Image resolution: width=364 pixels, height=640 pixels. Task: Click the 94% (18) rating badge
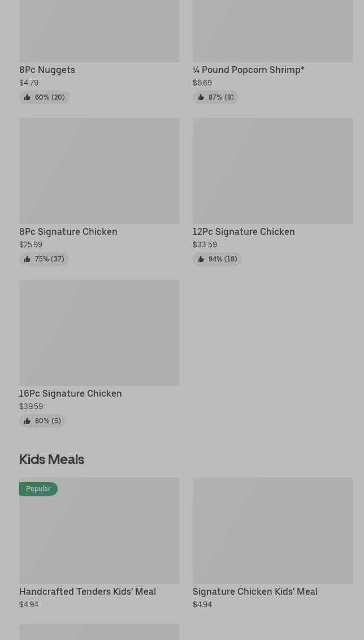click(217, 259)
